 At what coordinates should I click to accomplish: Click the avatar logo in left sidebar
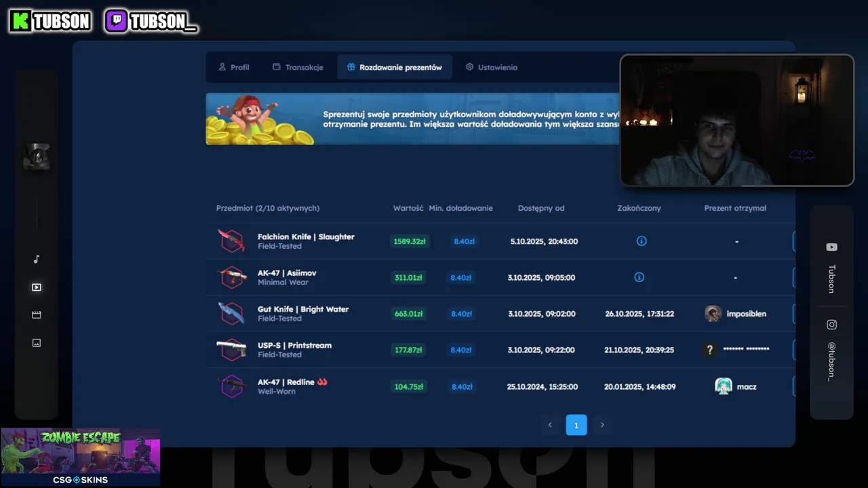click(x=37, y=157)
